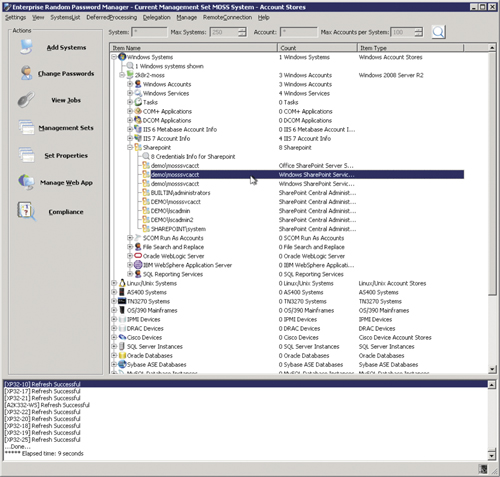Expand the Linux/Unix Systems node
This screenshot has height=477, width=500.
(114, 283)
